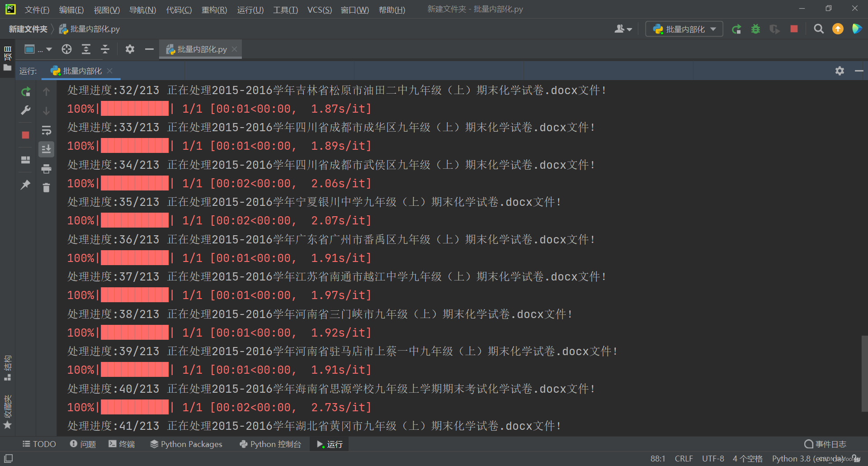The width and height of the screenshot is (868, 466).
Task: Open the 工具(T) menu
Action: click(x=285, y=10)
